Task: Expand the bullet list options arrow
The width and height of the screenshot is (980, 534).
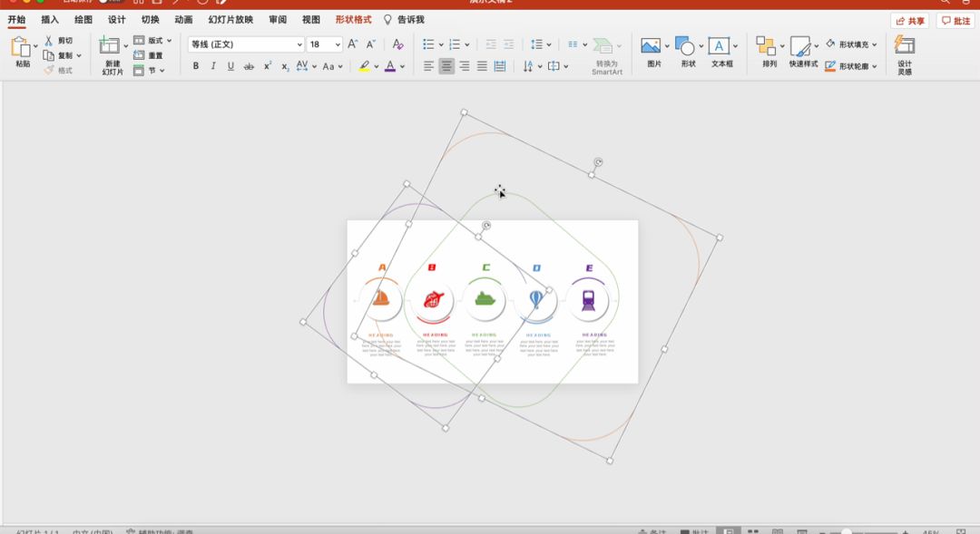Action: [441, 44]
